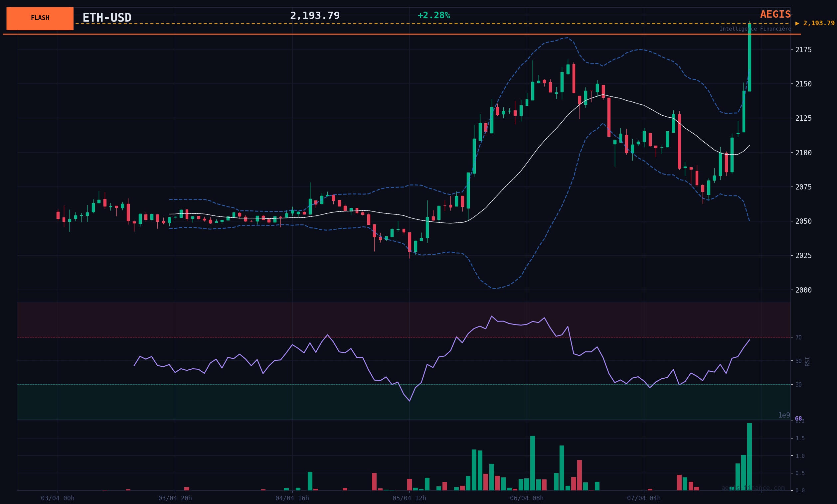
Task: Click the orange price arrow marker
Action: 797,23
